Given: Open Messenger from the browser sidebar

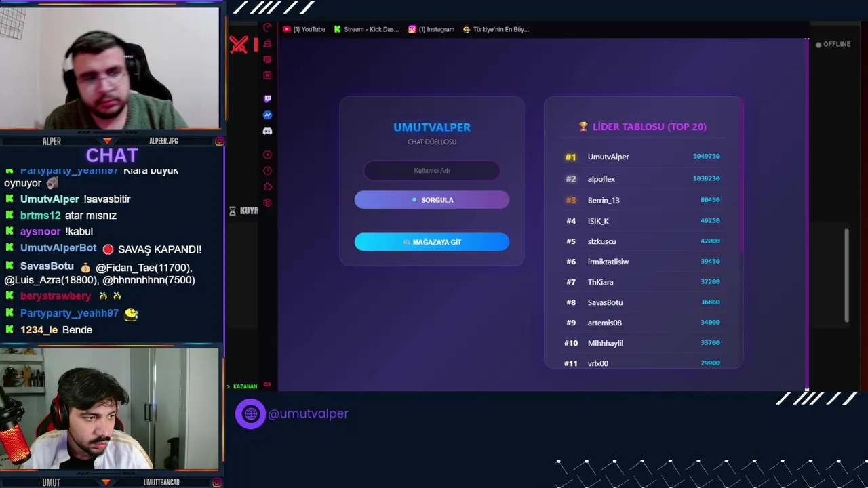Looking at the screenshot, I should [x=267, y=115].
